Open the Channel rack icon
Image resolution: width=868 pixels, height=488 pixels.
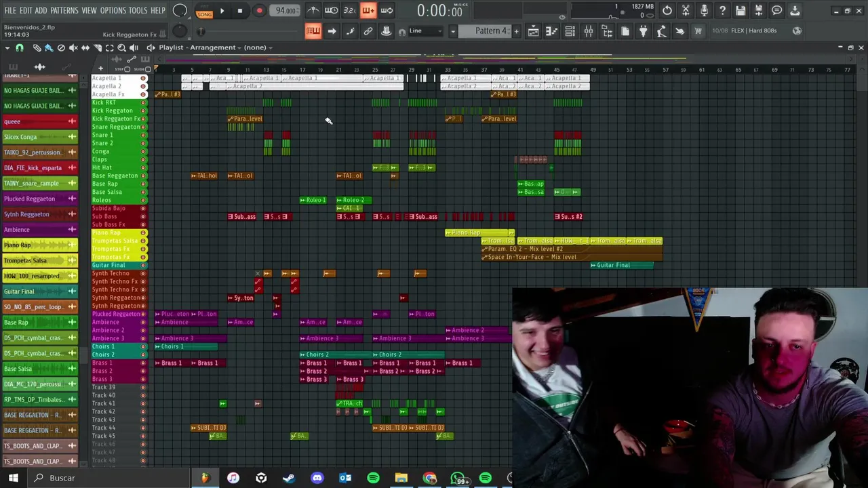tap(570, 30)
